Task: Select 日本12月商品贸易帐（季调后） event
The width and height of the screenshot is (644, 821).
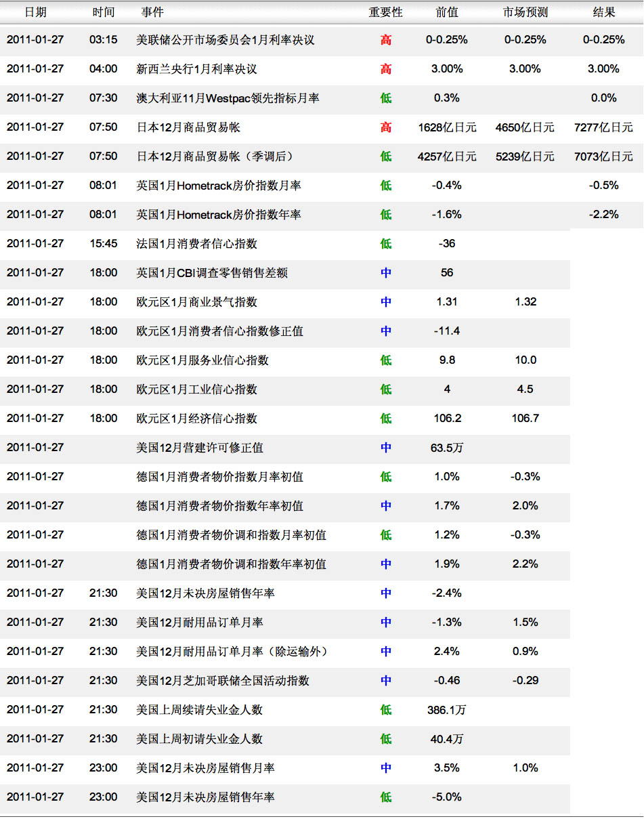Action: point(215,156)
